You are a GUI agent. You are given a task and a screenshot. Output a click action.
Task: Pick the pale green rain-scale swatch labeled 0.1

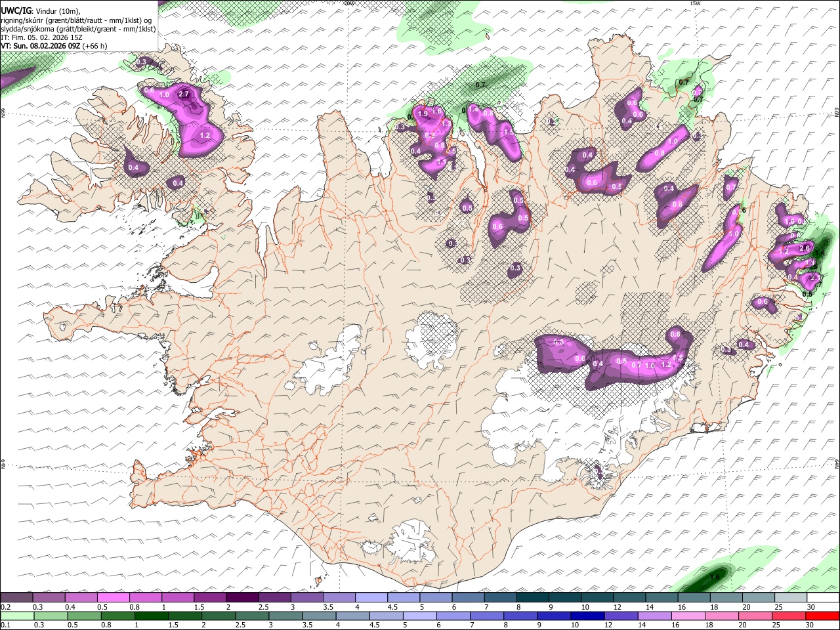pos(16,616)
